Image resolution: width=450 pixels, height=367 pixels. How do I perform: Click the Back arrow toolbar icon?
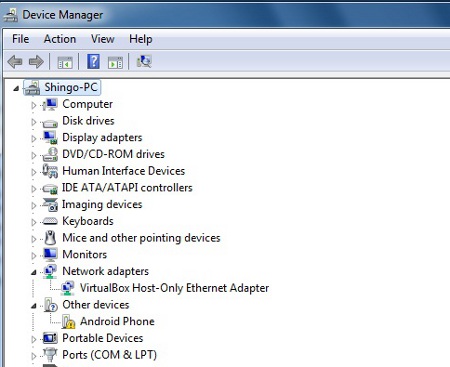click(x=15, y=62)
